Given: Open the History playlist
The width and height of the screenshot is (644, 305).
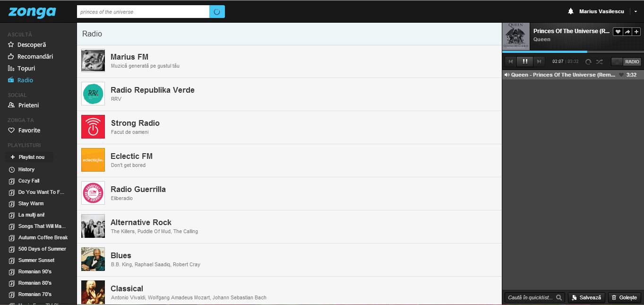Looking at the screenshot, I should (x=22, y=169).
